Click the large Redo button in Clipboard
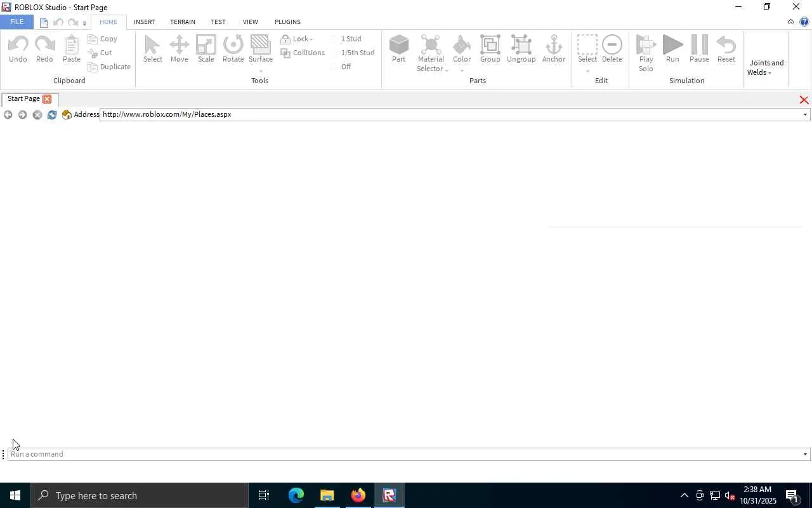 (44, 49)
